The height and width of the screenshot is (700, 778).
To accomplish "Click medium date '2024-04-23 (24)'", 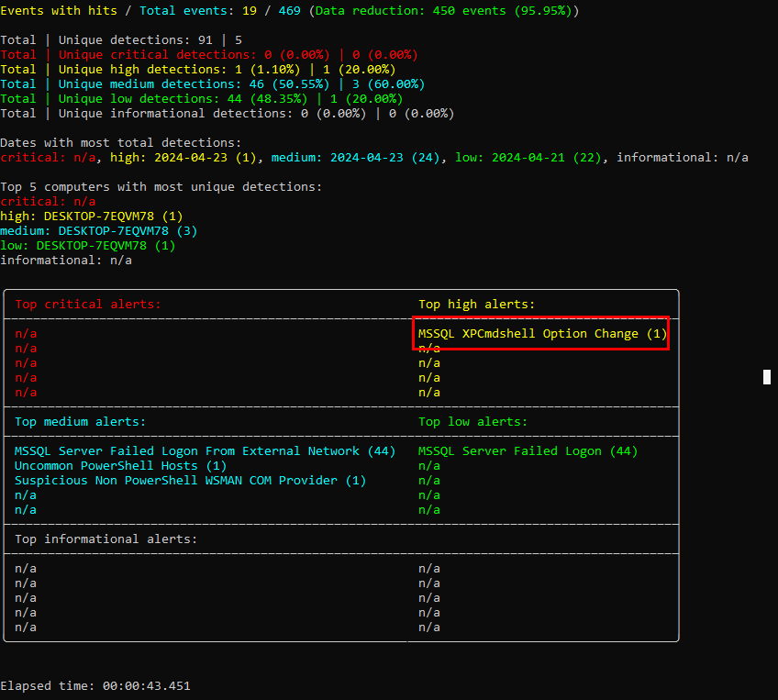I will [x=385, y=157].
